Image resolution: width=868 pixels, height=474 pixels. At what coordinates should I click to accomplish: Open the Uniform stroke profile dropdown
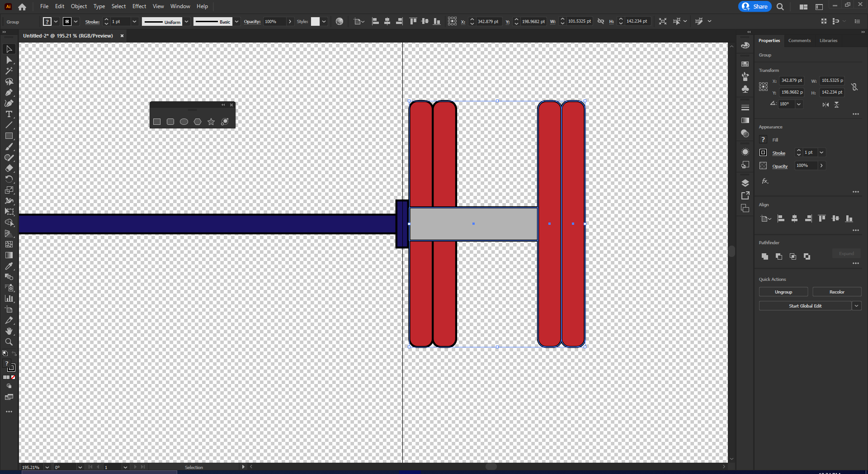point(186,21)
